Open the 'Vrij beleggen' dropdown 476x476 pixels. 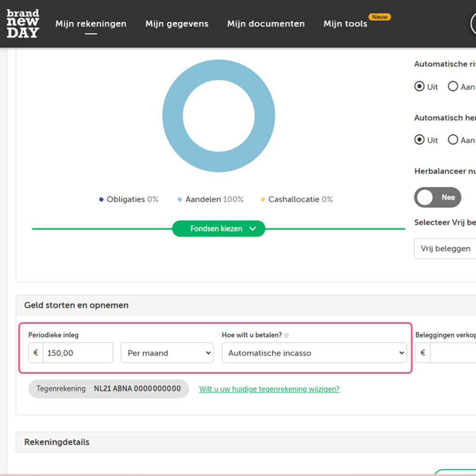[x=445, y=249]
